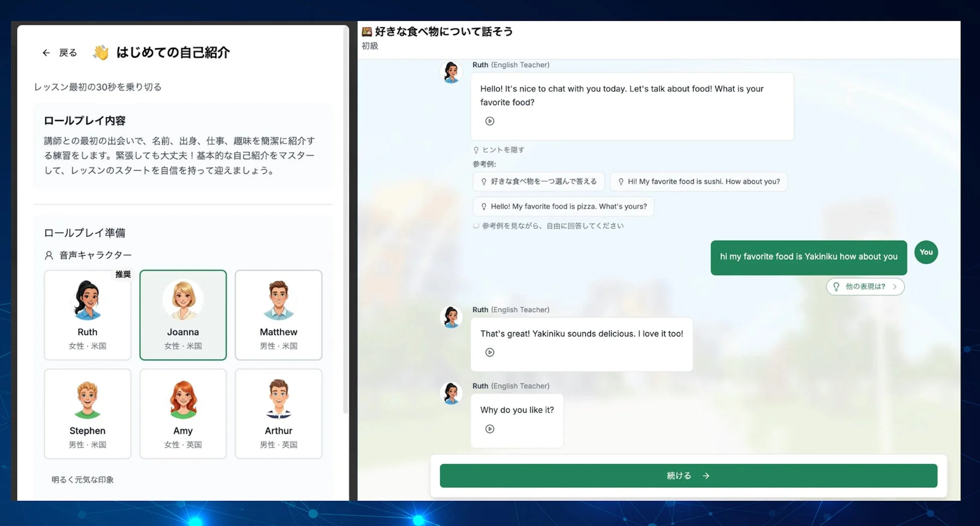The width and height of the screenshot is (980, 526).
Task: Select the sushi example reply chip
Action: tap(699, 181)
